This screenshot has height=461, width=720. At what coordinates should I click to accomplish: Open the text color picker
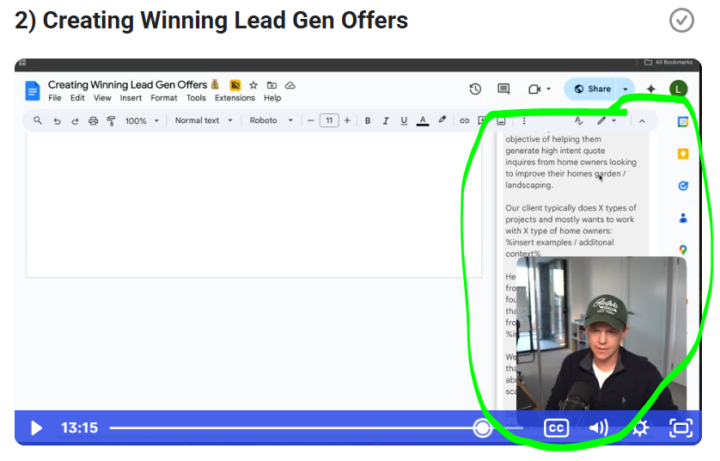(422, 121)
